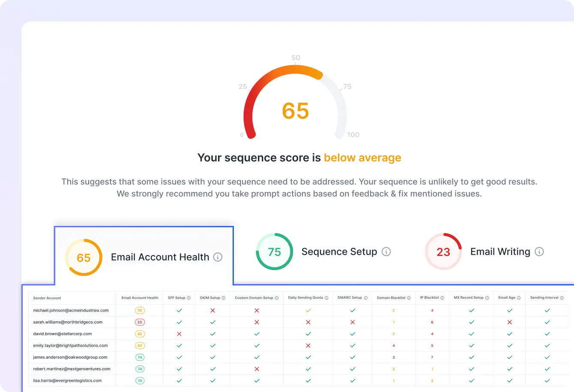Open the SPF Setup column info icon
This screenshot has height=392, width=574.
[189, 298]
